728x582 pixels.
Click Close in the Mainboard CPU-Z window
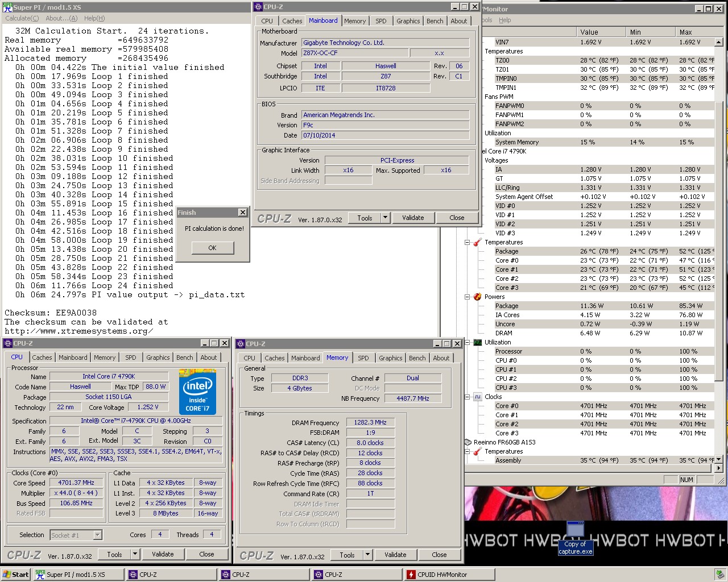click(x=457, y=218)
